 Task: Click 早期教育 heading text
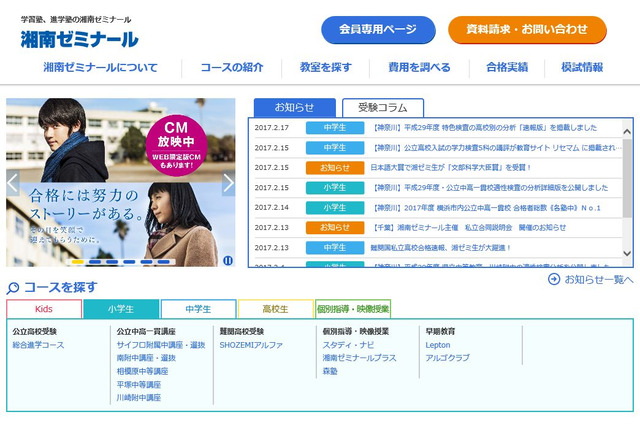440,331
